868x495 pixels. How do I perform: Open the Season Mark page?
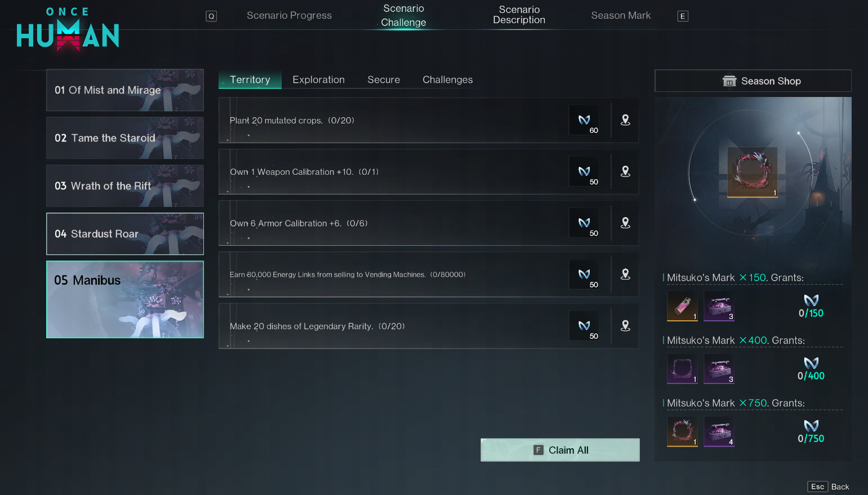click(621, 15)
